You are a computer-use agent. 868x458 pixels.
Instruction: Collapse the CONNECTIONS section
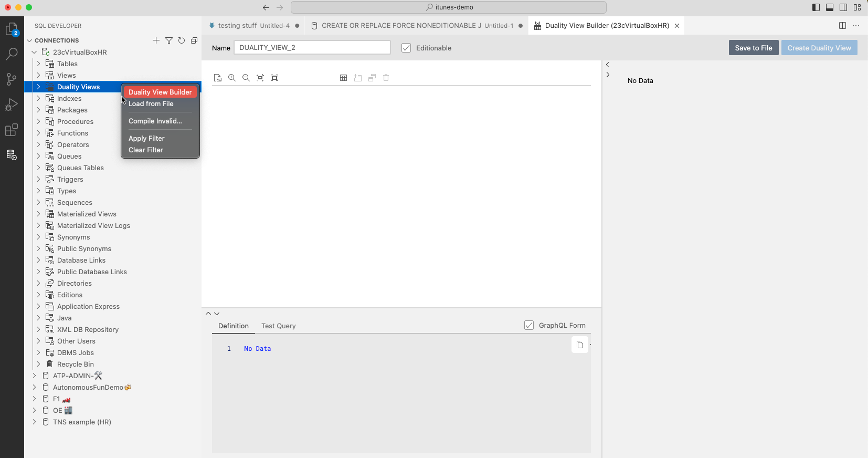(30, 40)
